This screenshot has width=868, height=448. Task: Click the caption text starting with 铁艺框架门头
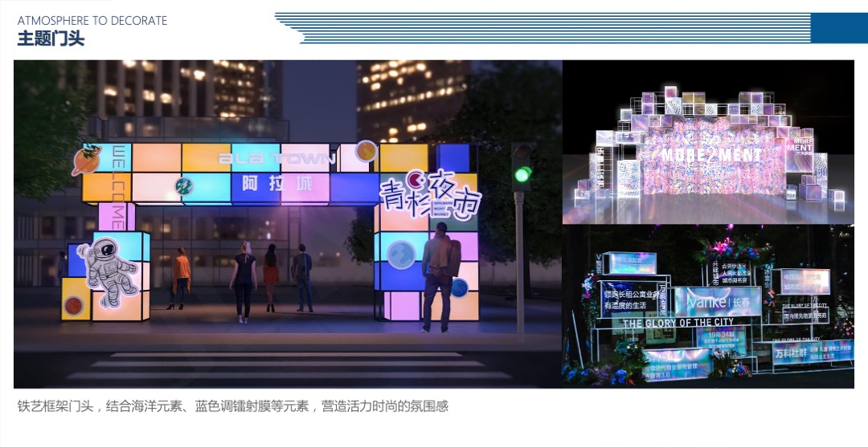click(233, 406)
